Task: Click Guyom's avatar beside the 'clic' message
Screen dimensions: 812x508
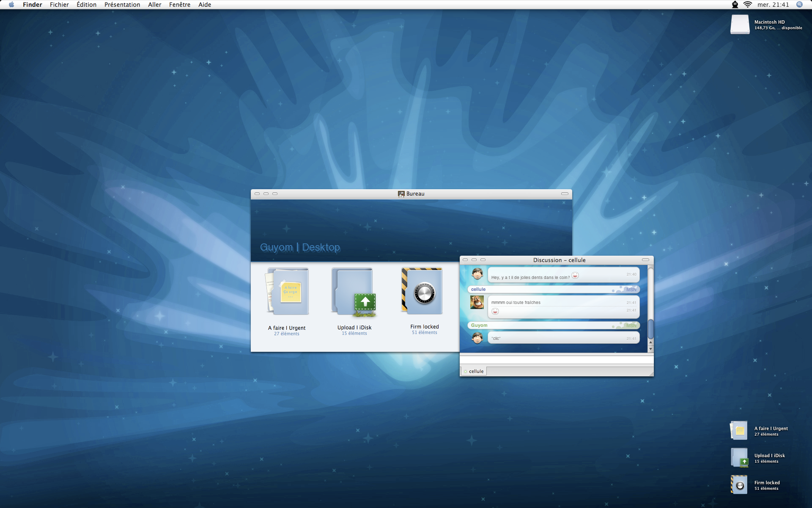Action: 477,338
